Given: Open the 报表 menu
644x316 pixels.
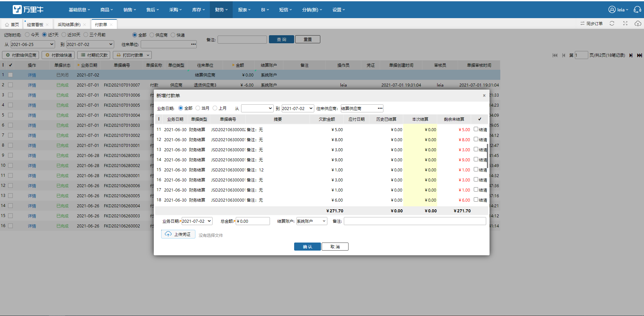Looking at the screenshot, I should coord(244,10).
